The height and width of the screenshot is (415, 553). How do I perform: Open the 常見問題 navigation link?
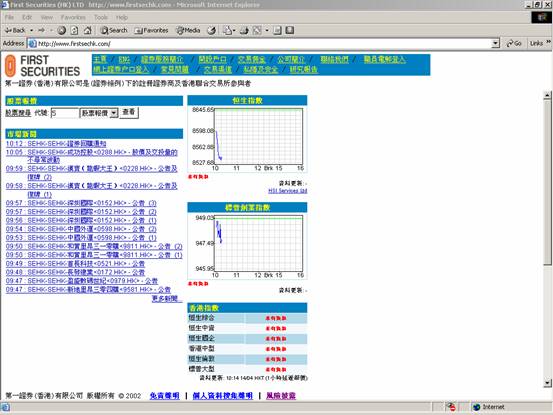(175, 69)
